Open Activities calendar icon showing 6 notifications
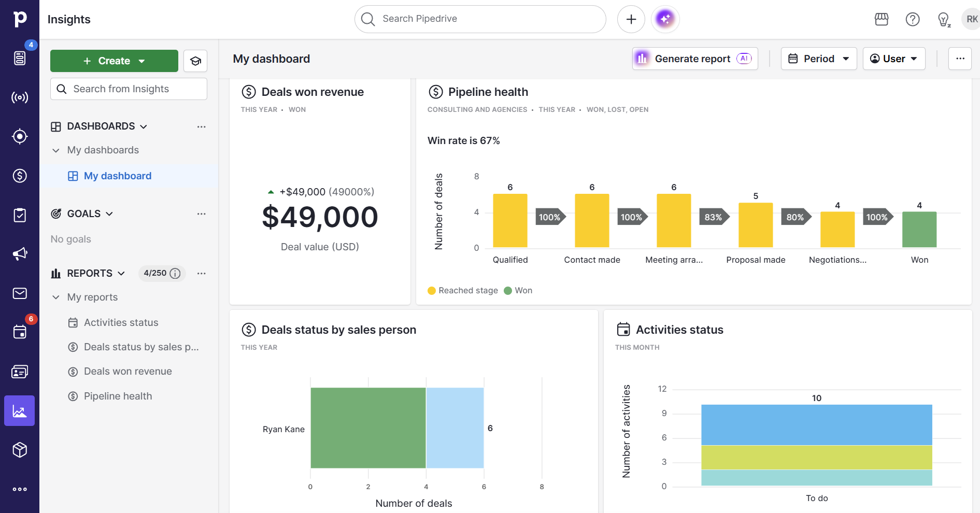 [x=20, y=332]
